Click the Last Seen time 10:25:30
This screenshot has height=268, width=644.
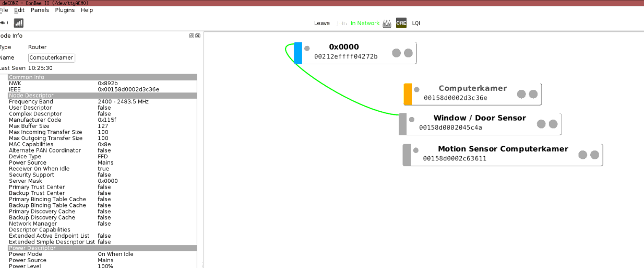[x=40, y=68]
